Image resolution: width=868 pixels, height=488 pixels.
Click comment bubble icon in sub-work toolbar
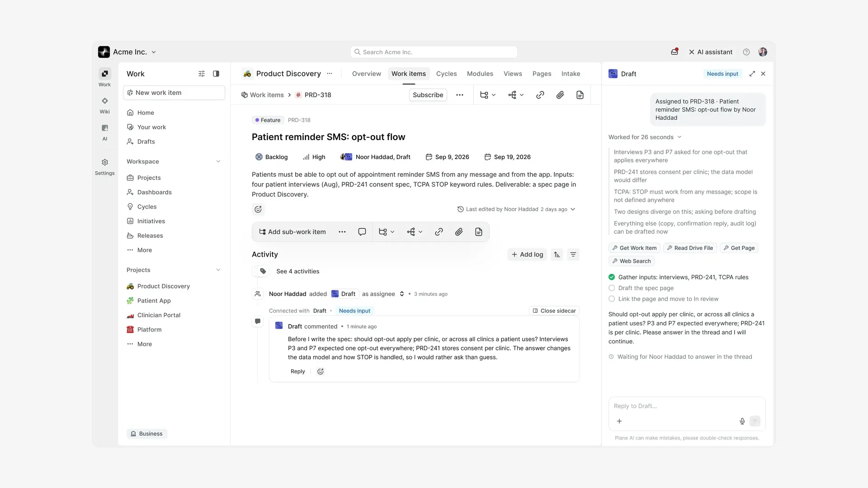click(362, 232)
